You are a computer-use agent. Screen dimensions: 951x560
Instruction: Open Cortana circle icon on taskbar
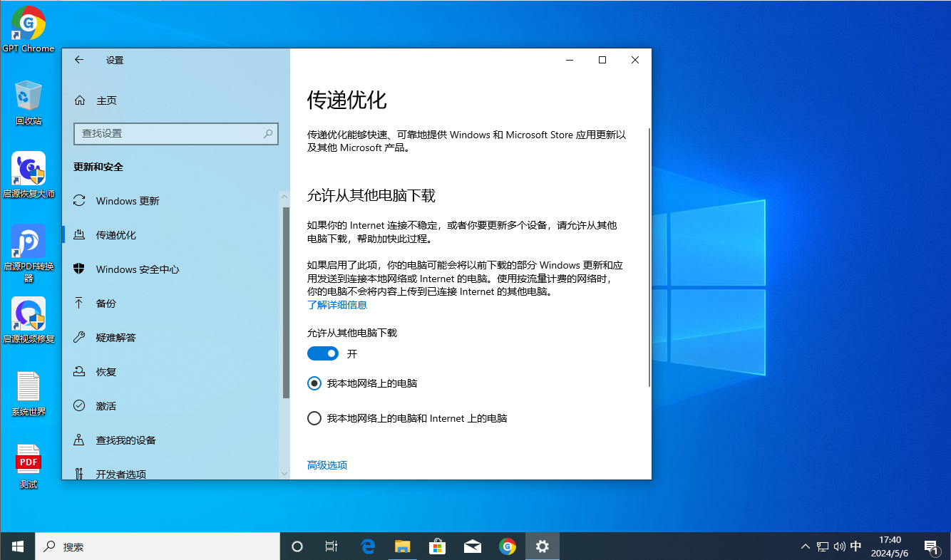[297, 546]
